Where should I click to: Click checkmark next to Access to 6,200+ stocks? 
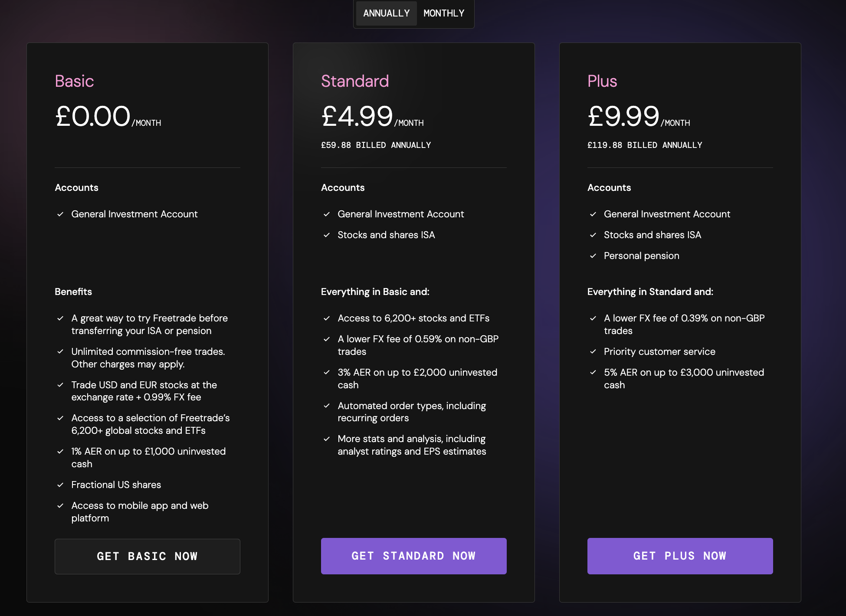pyautogui.click(x=327, y=318)
